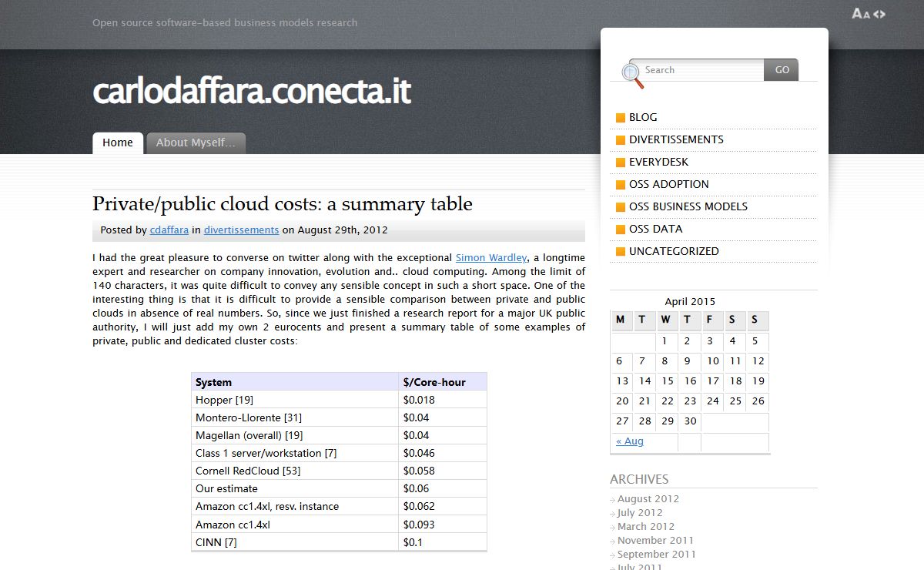Viewport: 924px width, 570px height.
Task: Open the July 2012 archive
Action: pos(640,513)
